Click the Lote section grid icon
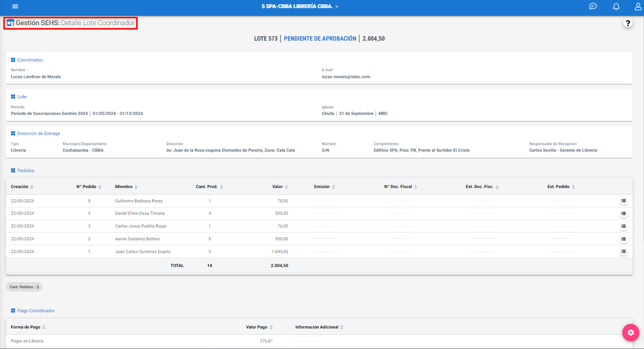This screenshot has height=349, width=644. click(13, 97)
